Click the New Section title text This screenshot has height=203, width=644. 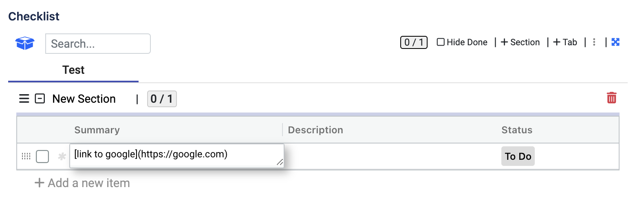[84, 99]
